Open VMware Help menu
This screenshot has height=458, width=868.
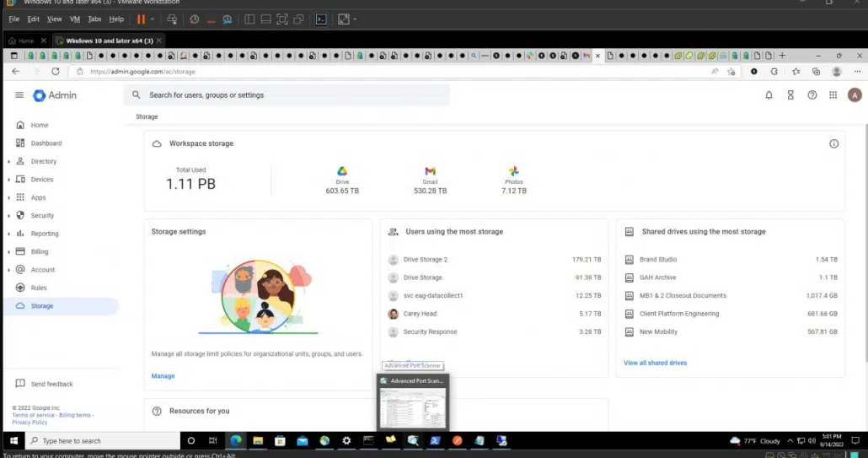point(116,19)
